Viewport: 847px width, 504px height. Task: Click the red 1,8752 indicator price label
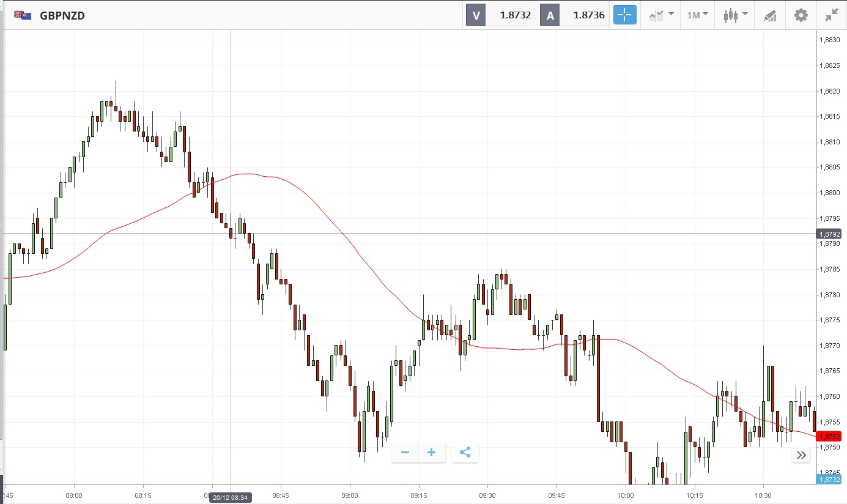click(829, 437)
